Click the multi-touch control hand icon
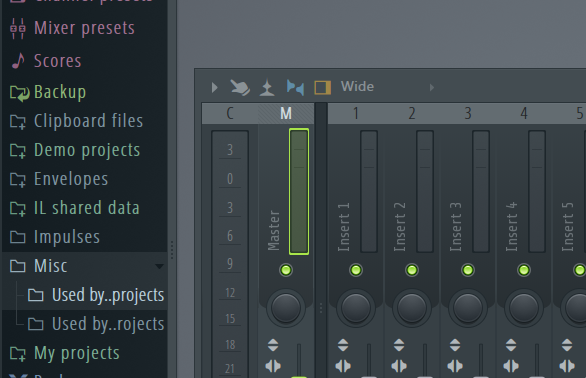 pos(240,87)
